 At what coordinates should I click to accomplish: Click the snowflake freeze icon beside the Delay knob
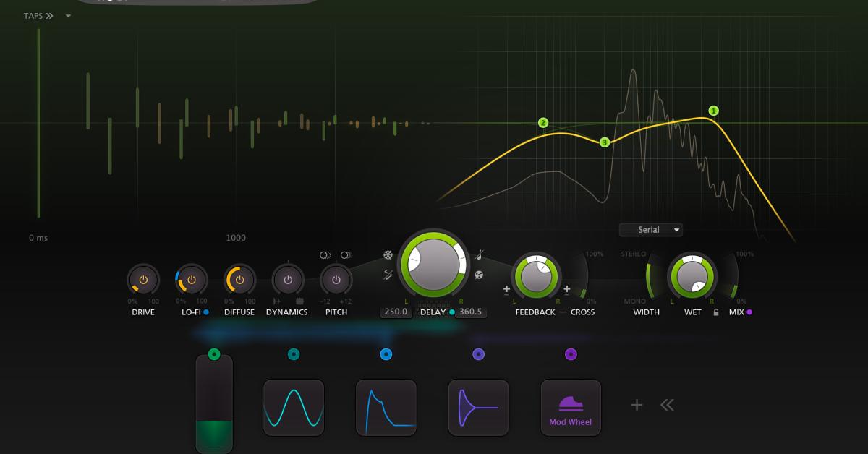coord(388,254)
